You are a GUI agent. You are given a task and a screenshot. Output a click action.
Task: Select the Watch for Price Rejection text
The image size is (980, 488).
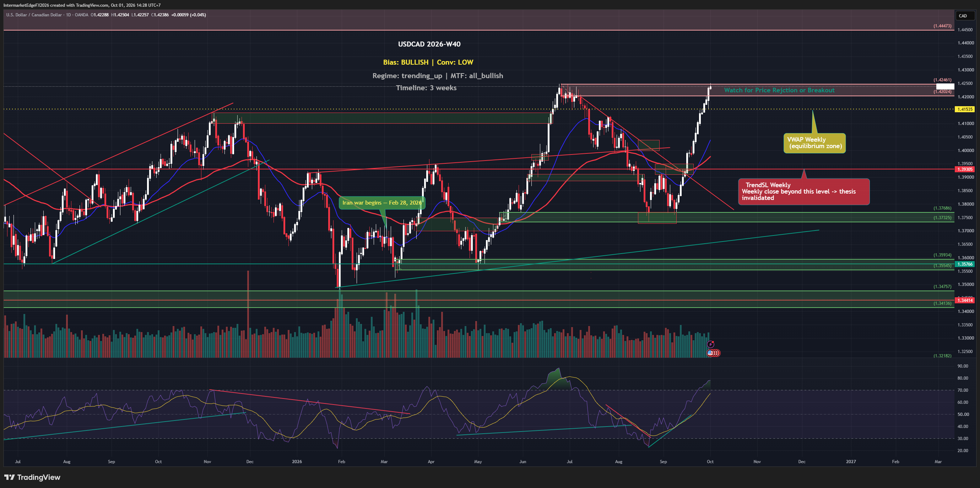(x=779, y=90)
